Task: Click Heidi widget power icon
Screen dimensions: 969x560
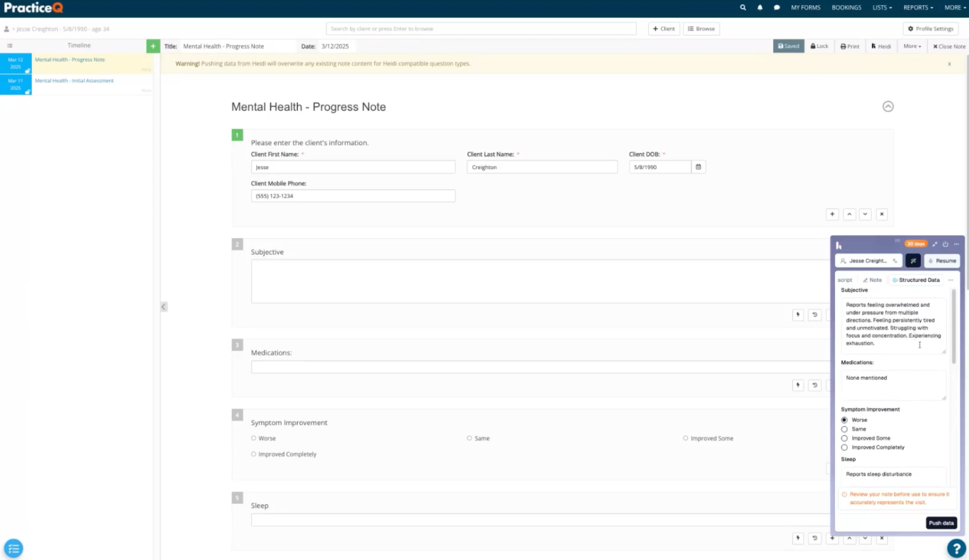Action: pyautogui.click(x=945, y=244)
